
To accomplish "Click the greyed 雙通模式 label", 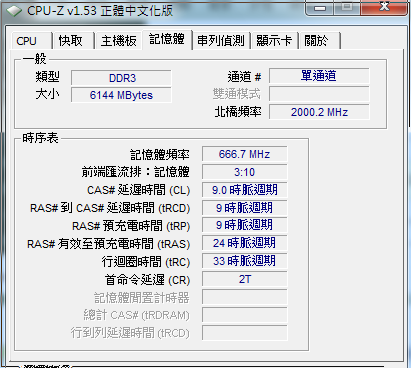I will 237,94.
